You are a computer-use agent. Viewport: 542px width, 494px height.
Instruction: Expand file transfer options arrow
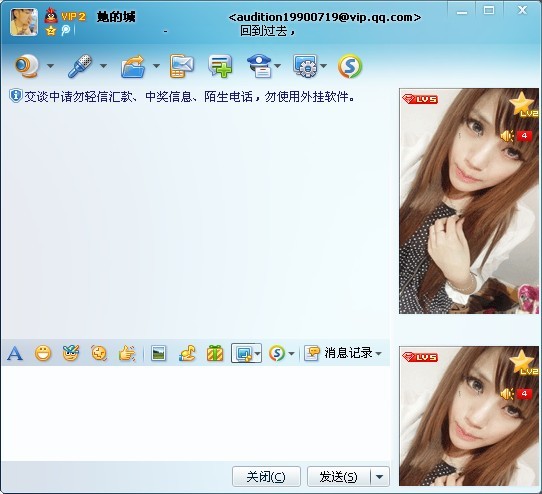click(156, 66)
